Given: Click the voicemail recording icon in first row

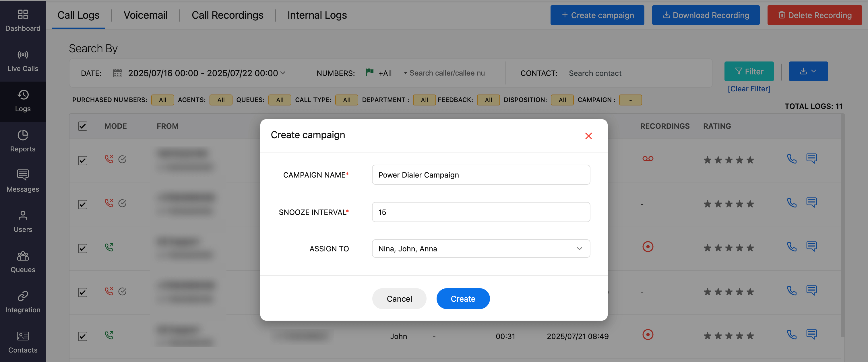Looking at the screenshot, I should point(647,159).
